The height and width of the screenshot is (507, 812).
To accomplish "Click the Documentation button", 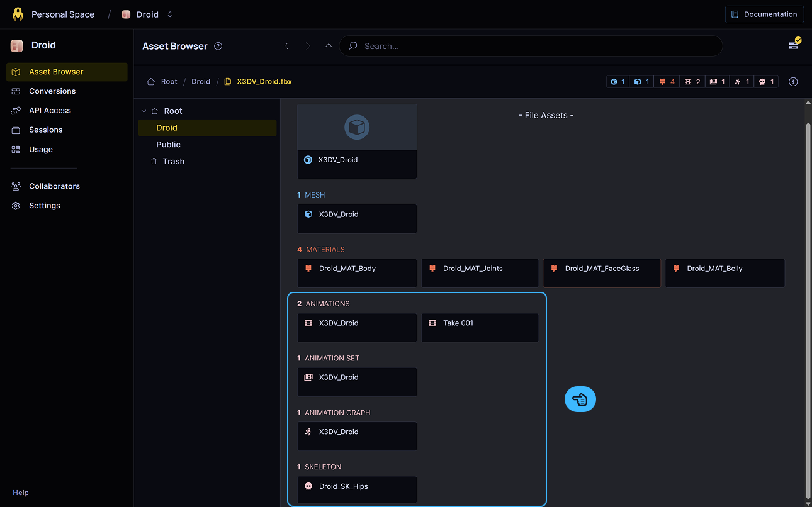I will [764, 14].
